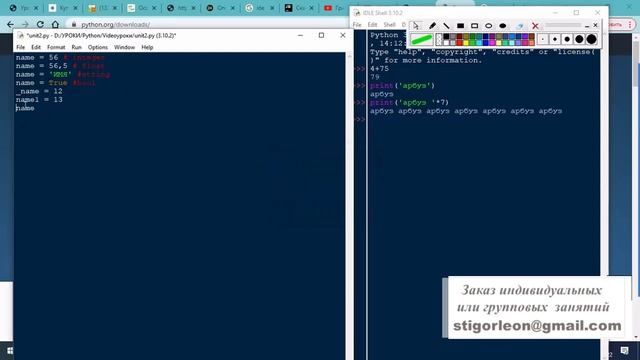
Task: Switch to the YouTube browser tab
Action: [x=333, y=8]
